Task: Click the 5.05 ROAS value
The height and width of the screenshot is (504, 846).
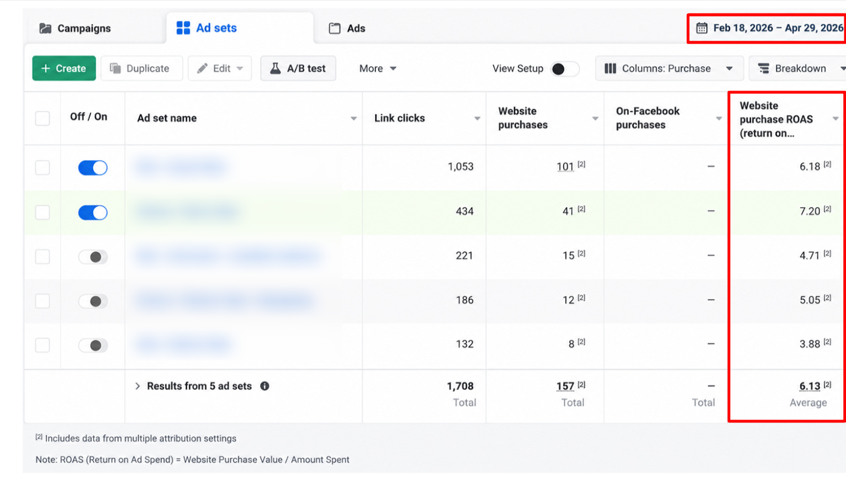Action: pos(810,300)
